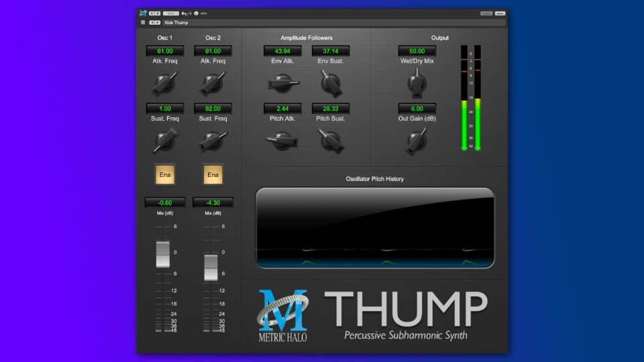Click the Osc 1 Atk. Freq knob
Image resolution: width=644 pixels, height=362 pixels.
(x=165, y=83)
